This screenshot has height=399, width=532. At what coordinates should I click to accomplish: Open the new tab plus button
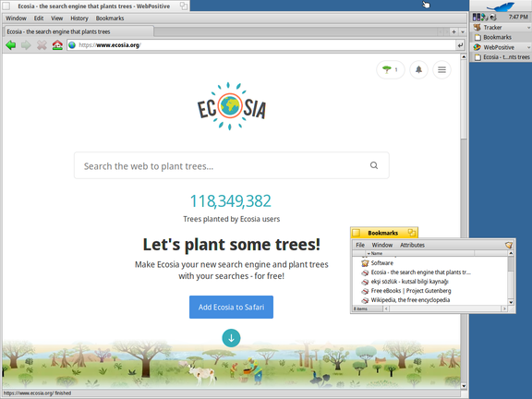[454, 31]
